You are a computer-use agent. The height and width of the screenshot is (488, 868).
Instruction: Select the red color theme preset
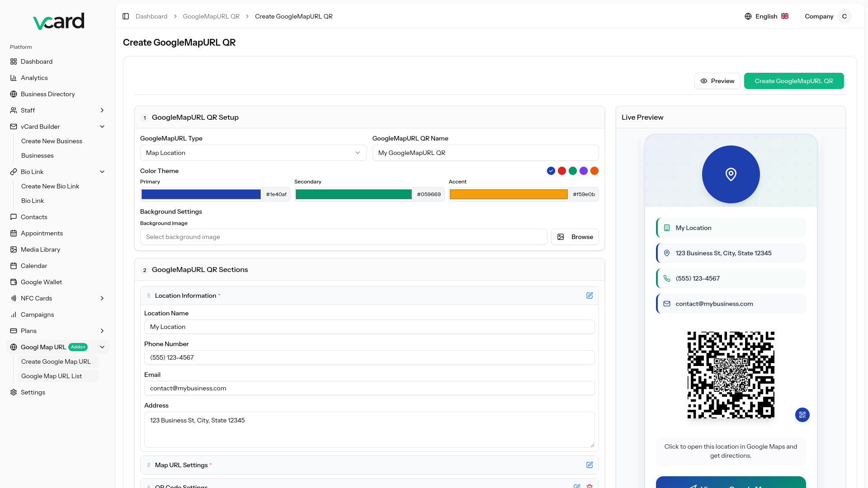(x=562, y=171)
